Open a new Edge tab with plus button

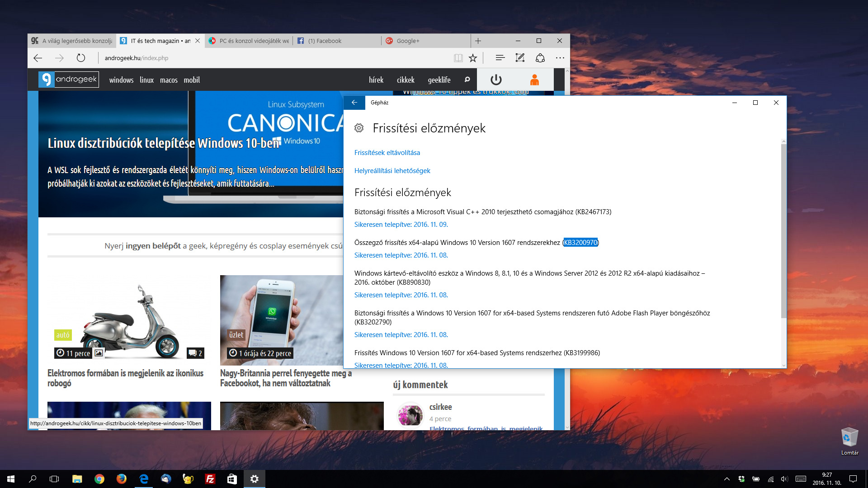click(478, 41)
